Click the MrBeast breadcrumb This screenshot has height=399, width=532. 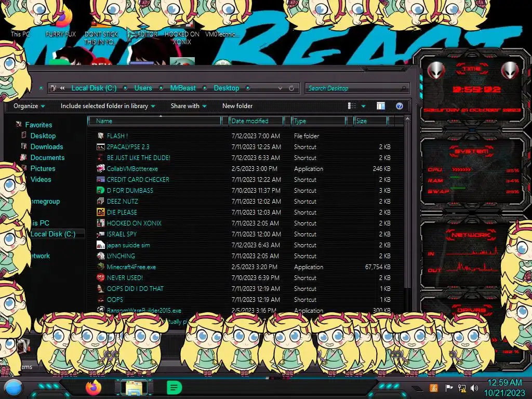183,88
